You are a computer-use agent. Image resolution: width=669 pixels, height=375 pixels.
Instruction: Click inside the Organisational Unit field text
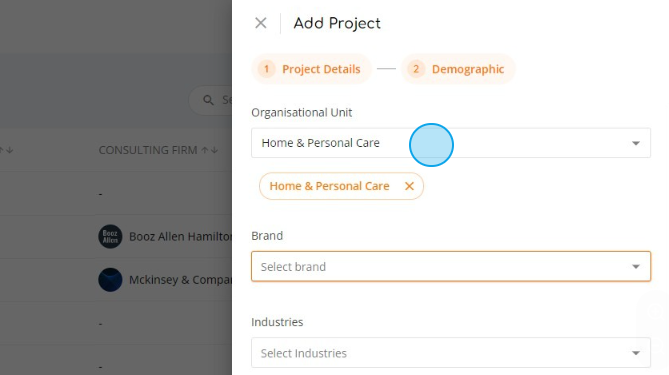click(320, 143)
